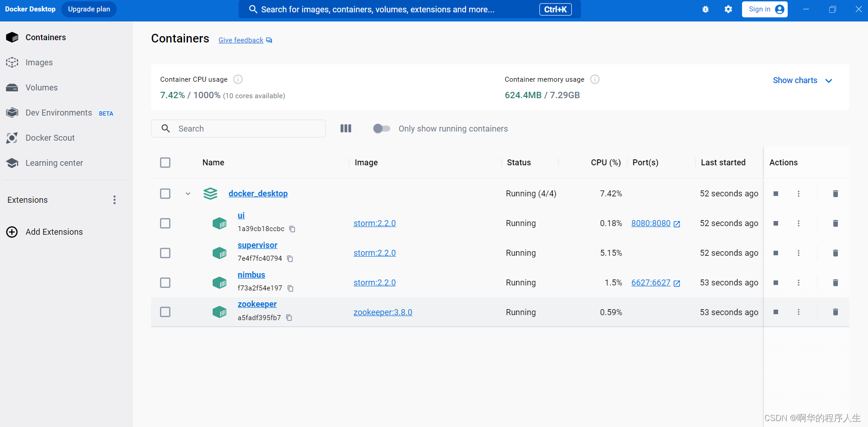Screen dimensions: 868x427
Task: Click memory usage info icon
Action: (x=595, y=79)
